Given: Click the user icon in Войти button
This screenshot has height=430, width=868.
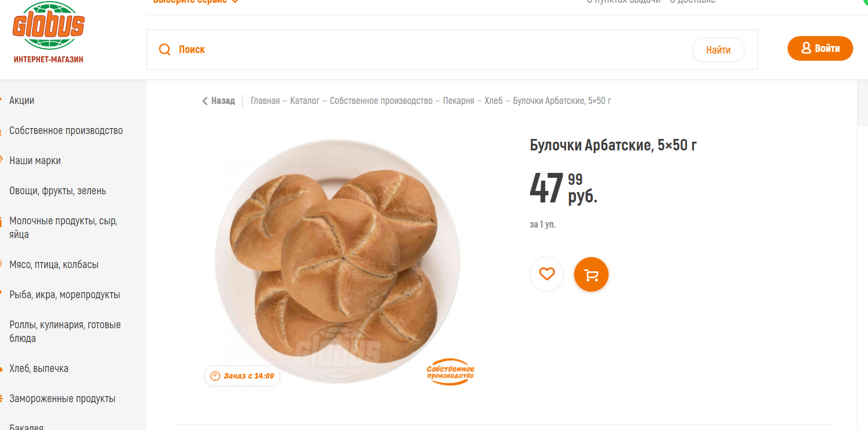Looking at the screenshot, I should click(x=806, y=48).
